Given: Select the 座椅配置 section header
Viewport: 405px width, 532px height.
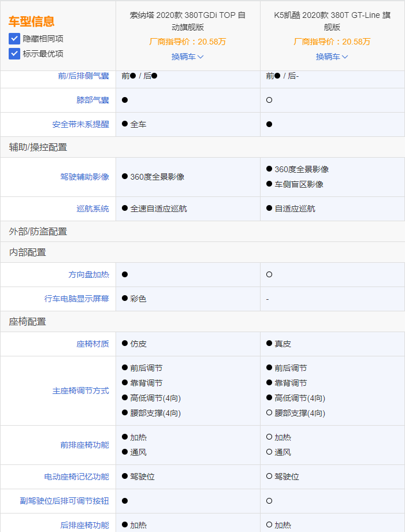Looking at the screenshot, I should click(x=202, y=321).
